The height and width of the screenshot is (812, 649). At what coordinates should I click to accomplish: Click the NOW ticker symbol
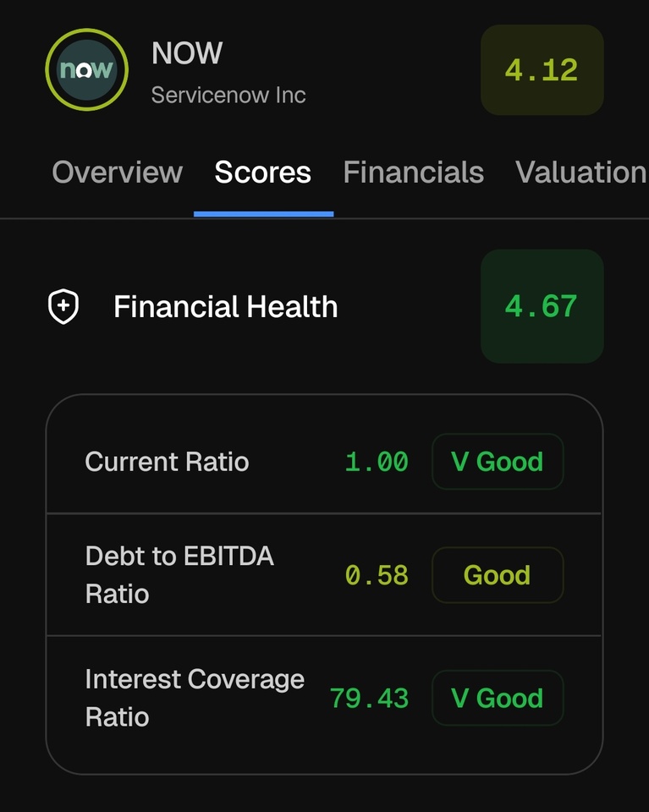pos(187,53)
